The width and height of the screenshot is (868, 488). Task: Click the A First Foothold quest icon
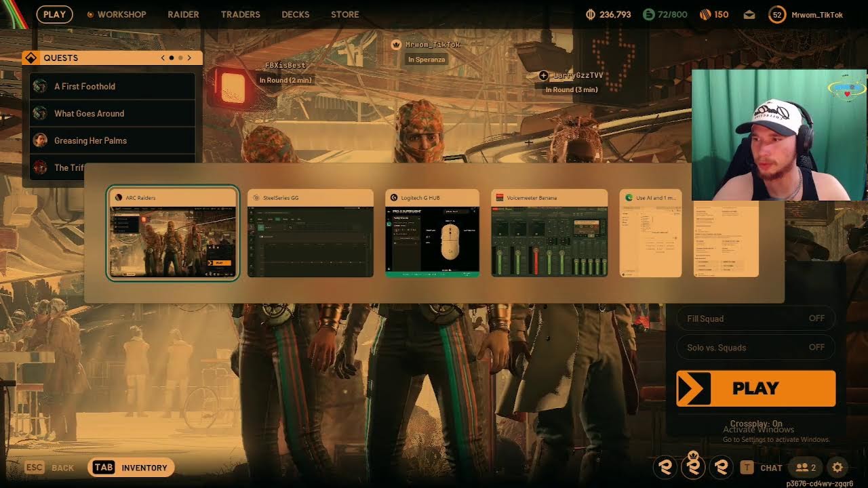coord(40,86)
